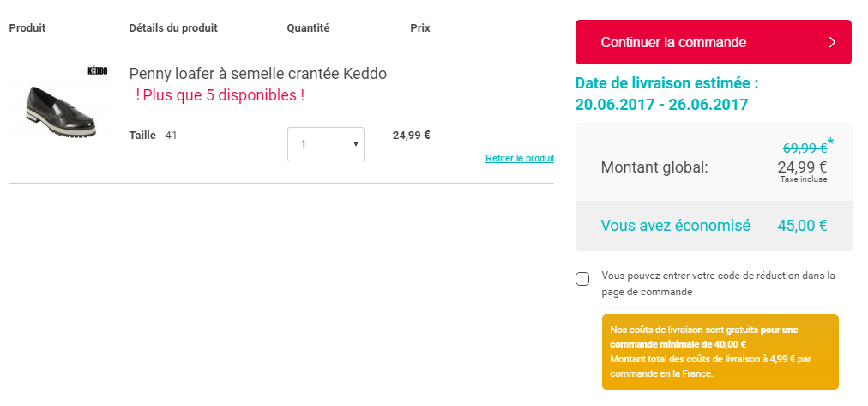
Task: Click the quantity dropdown arrow
Action: click(355, 144)
